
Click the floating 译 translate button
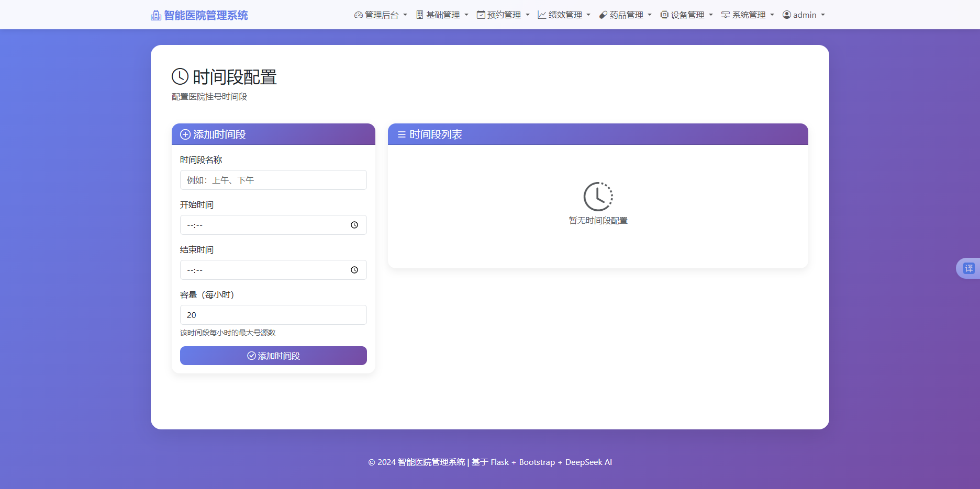[970, 268]
